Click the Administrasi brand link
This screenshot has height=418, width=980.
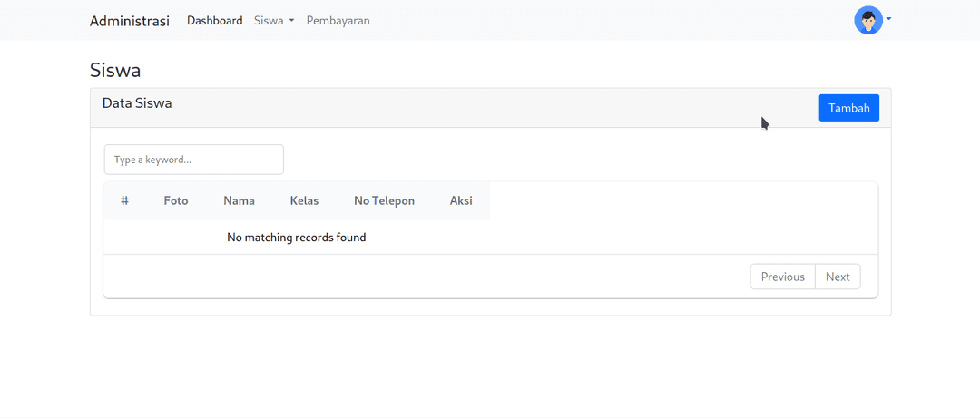[x=129, y=21]
